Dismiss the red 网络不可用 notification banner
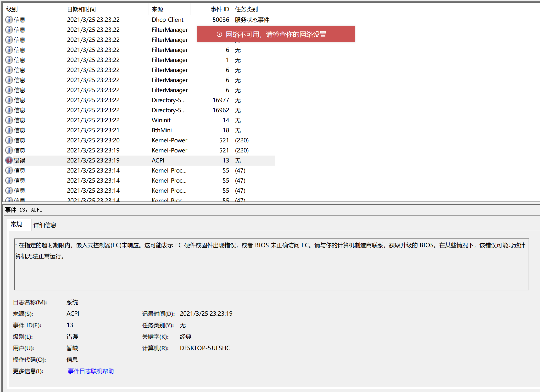540x392 pixels. [276, 34]
